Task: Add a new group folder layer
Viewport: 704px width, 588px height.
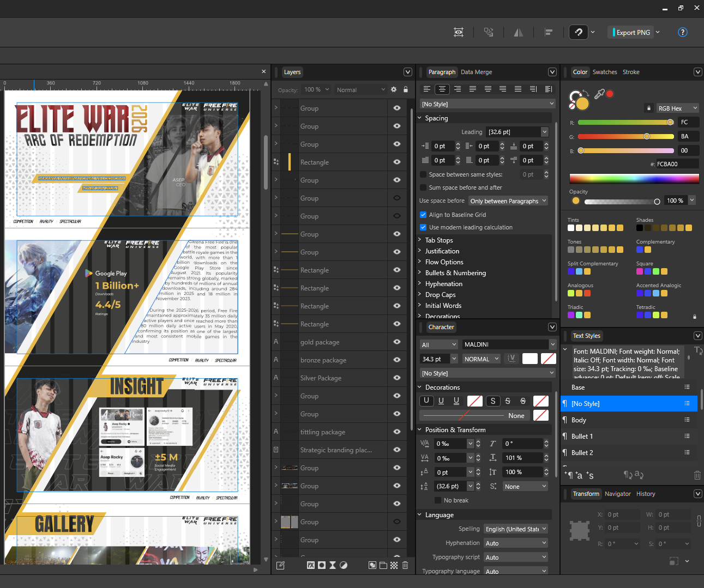Action: point(383,565)
